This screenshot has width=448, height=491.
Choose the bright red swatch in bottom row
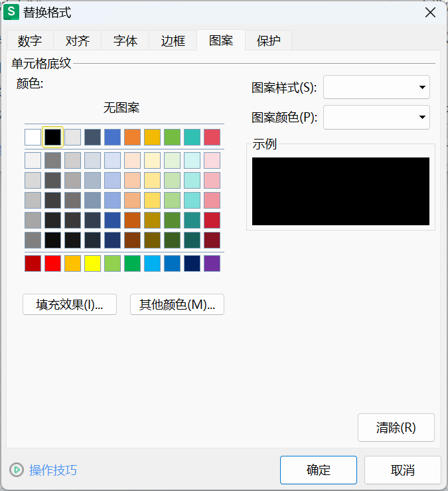[x=53, y=263]
